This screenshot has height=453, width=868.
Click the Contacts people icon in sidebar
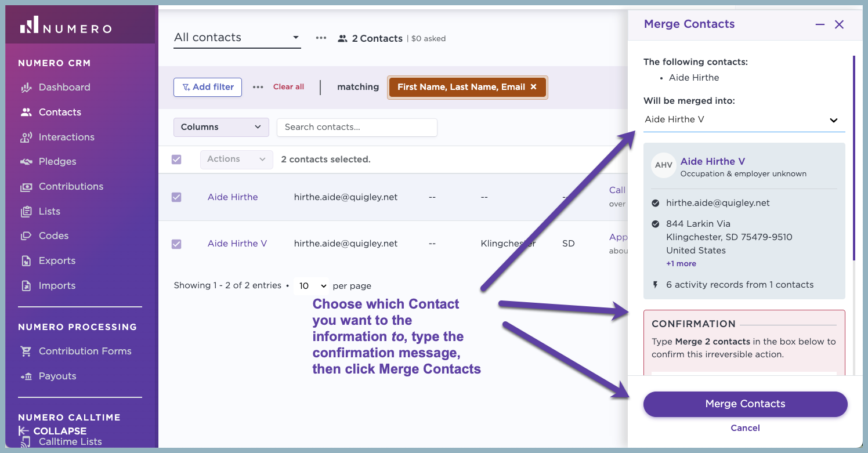[x=26, y=112]
